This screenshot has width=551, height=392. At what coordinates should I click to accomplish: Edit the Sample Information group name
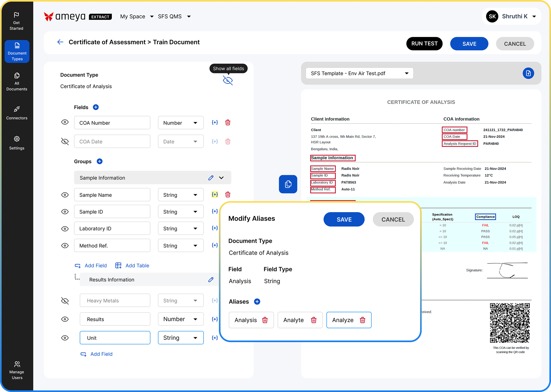point(211,178)
